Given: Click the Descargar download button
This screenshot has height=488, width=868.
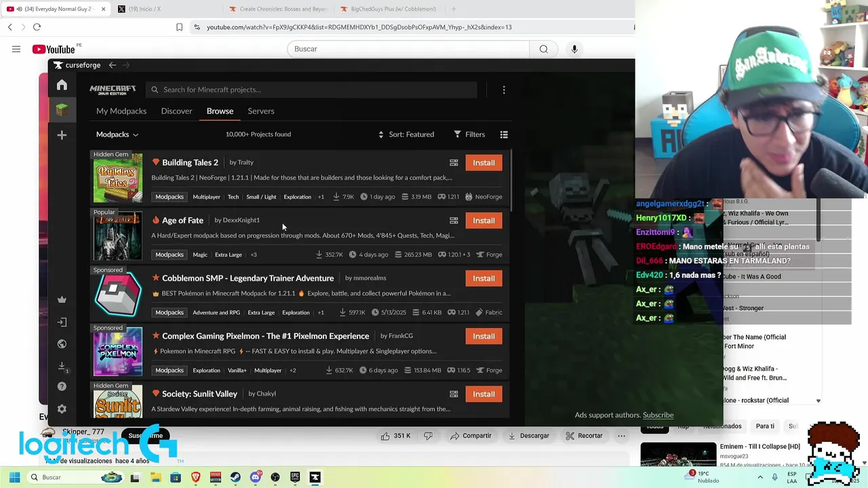Looking at the screenshot, I should tap(529, 436).
